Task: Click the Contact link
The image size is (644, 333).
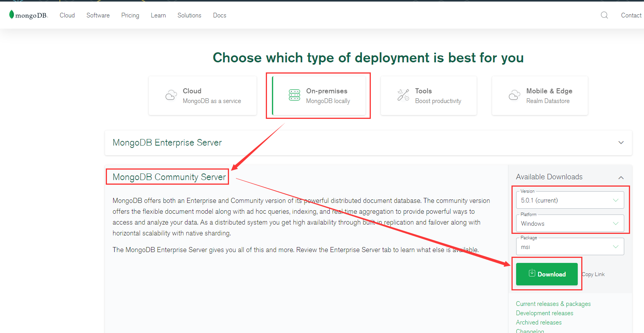Action: point(631,15)
